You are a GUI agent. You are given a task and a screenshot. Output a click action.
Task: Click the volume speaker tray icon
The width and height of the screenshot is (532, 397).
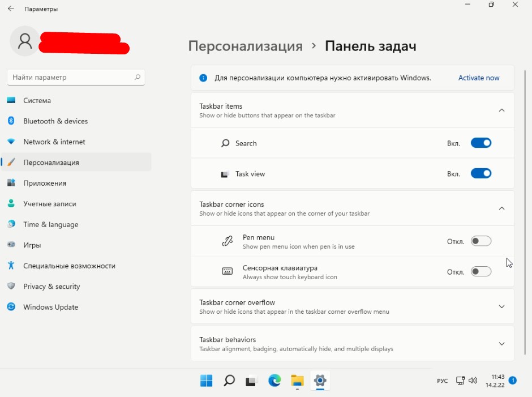[x=473, y=381]
